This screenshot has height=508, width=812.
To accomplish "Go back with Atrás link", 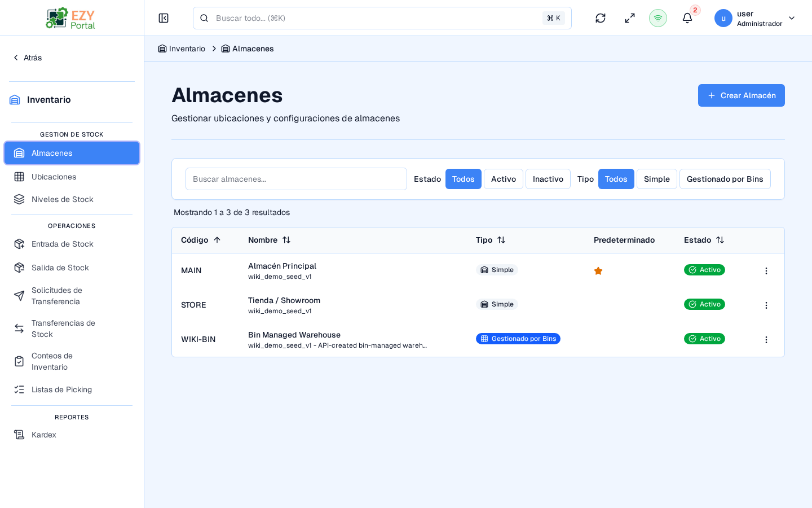I will click(x=28, y=58).
